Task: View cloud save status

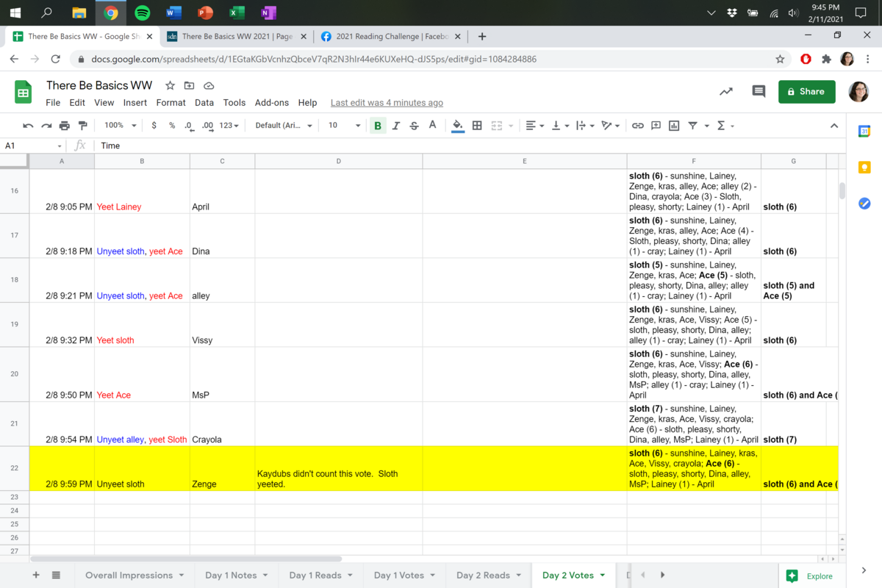Action: click(x=209, y=85)
